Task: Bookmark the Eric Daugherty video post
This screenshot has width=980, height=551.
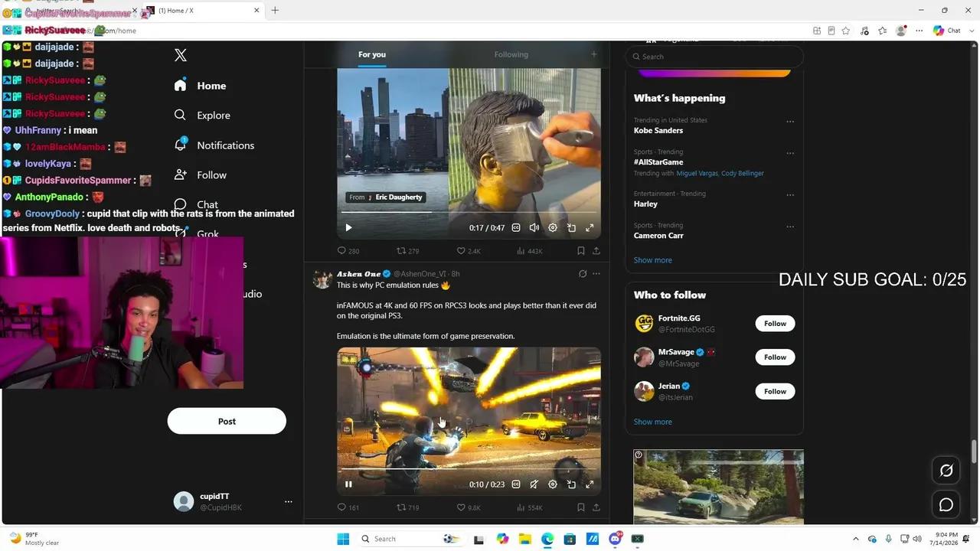Action: pos(581,251)
